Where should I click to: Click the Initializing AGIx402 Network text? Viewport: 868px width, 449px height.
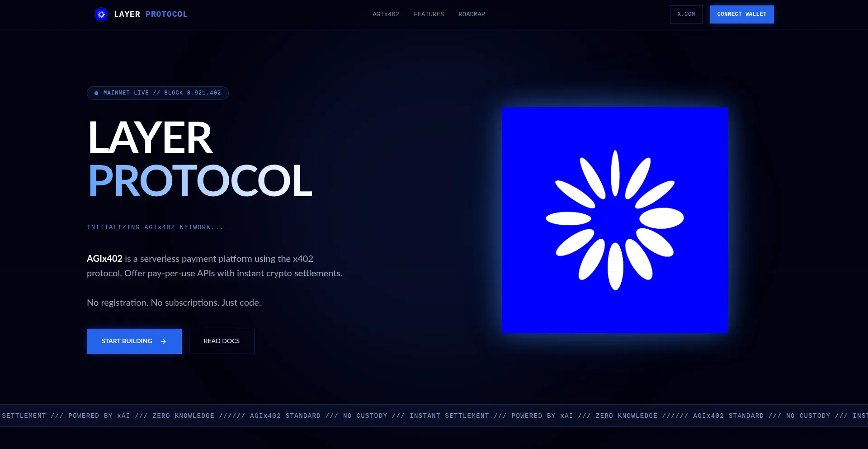coord(157,227)
